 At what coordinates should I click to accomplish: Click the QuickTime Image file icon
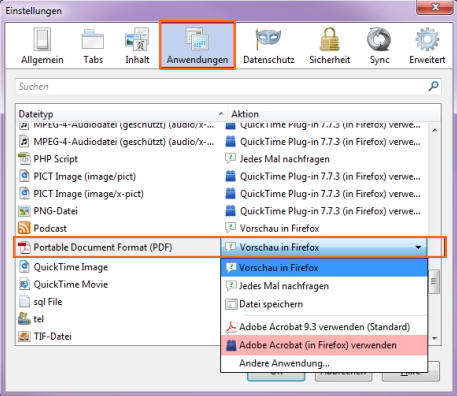(24, 267)
